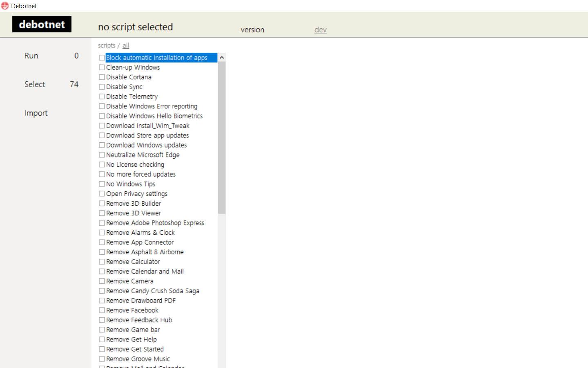Screen dimensions: 588x368
Task: Click the 'version' label
Action: click(x=252, y=30)
